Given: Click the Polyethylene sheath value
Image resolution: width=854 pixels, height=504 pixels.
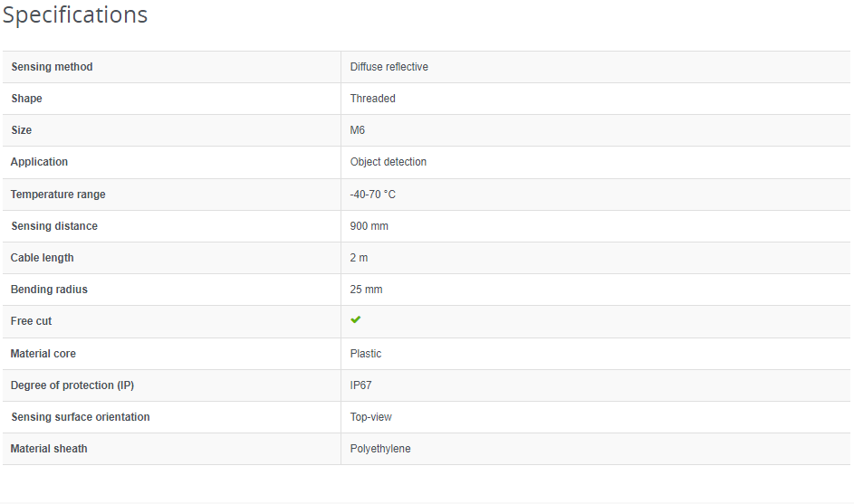Looking at the screenshot, I should click(380, 449).
